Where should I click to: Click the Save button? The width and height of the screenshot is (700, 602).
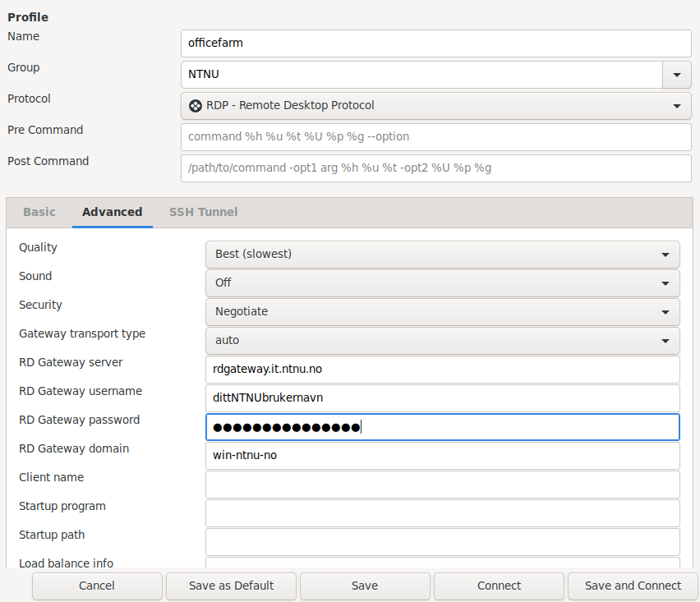365,586
